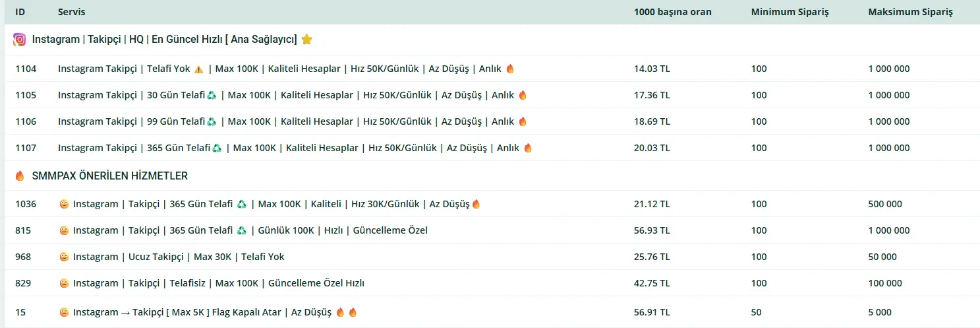Click service ID 829
The width and height of the screenshot is (980, 328).
[x=23, y=283]
